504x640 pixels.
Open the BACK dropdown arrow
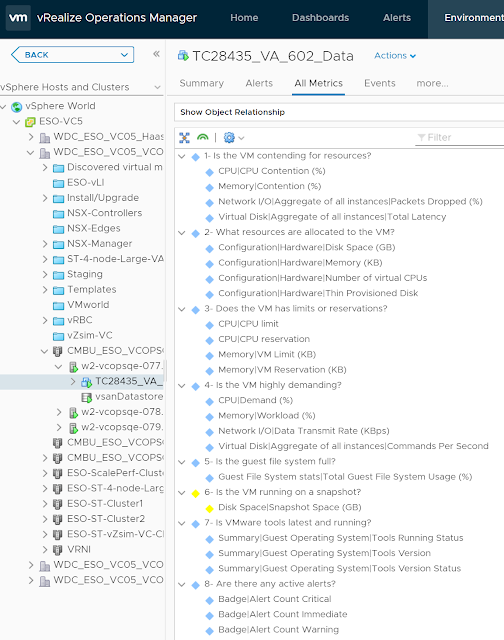tap(124, 55)
